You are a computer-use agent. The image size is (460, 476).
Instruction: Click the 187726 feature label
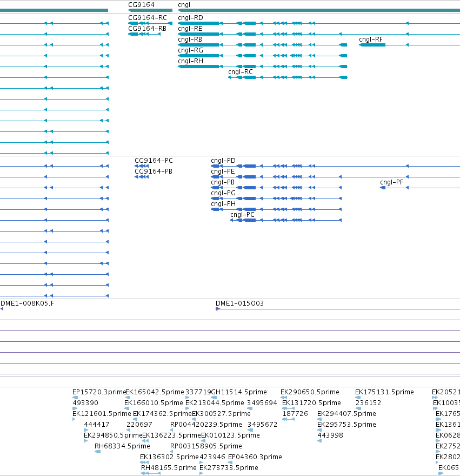[x=295, y=414]
